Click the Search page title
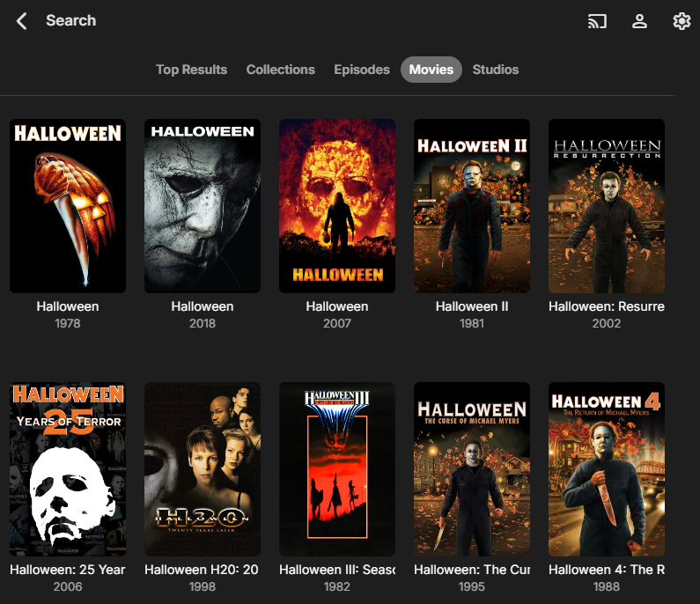Viewport: 700px width, 604px height. tap(71, 20)
